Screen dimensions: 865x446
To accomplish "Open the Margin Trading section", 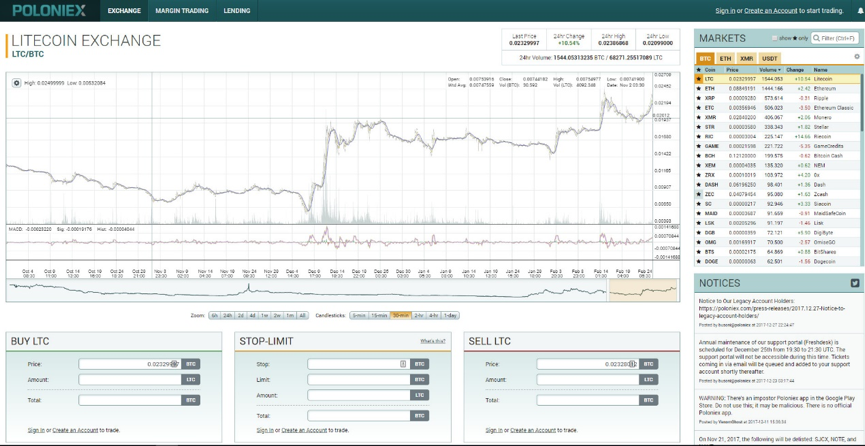I will (x=181, y=10).
